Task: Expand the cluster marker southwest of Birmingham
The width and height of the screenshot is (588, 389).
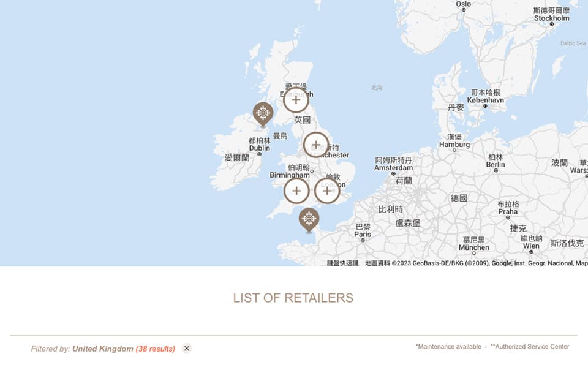Action: click(296, 191)
